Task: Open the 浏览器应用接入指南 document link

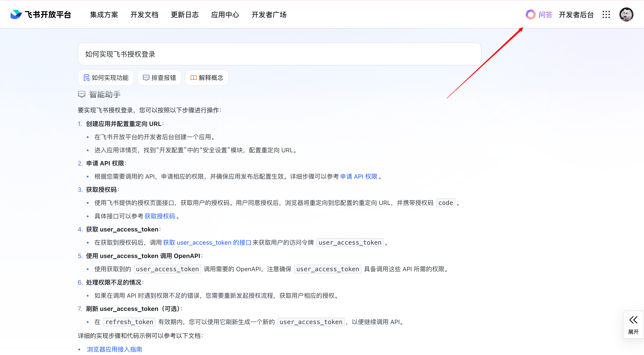Action: pyautogui.click(x=114, y=349)
